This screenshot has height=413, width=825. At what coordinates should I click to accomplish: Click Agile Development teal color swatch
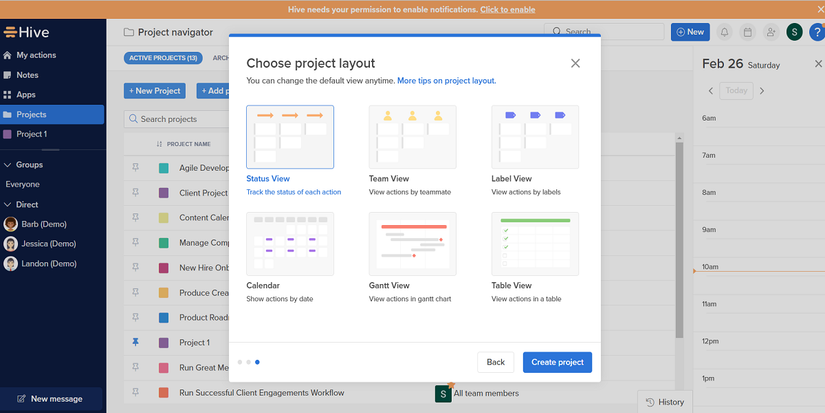pos(164,168)
